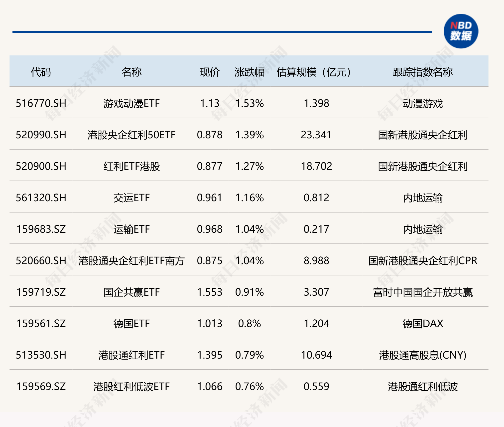Select the 运输ETF name cell
Image resolution: width=504 pixels, height=427 pixels.
click(x=131, y=229)
